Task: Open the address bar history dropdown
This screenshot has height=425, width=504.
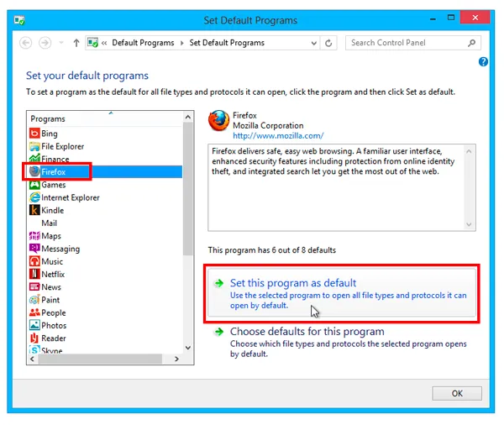Action: 312,43
